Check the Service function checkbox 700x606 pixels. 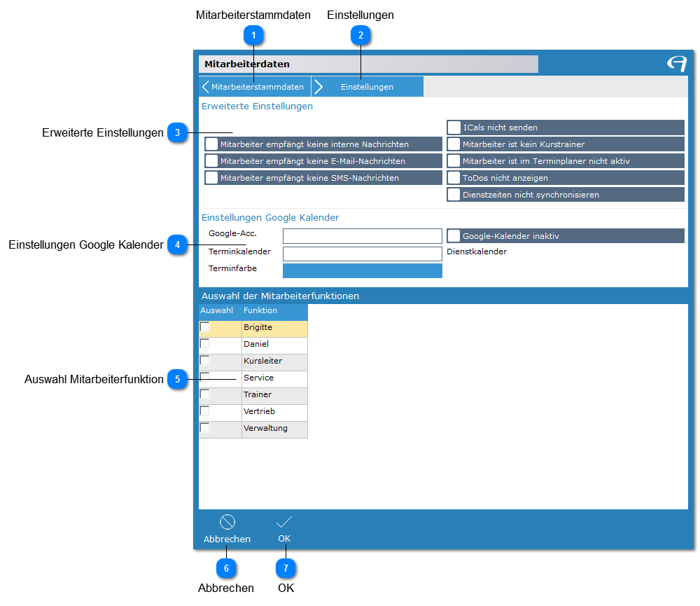click(205, 377)
